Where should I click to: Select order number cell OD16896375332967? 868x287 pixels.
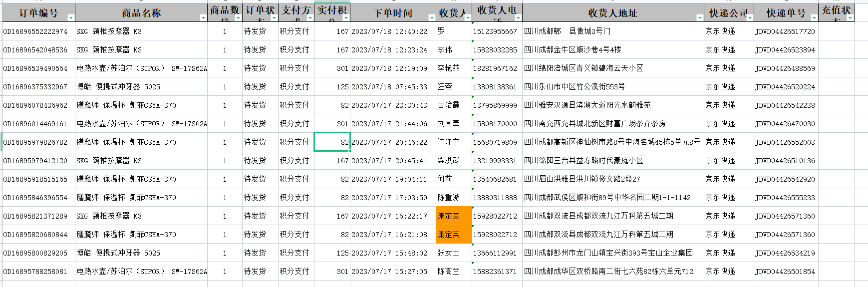(39, 86)
